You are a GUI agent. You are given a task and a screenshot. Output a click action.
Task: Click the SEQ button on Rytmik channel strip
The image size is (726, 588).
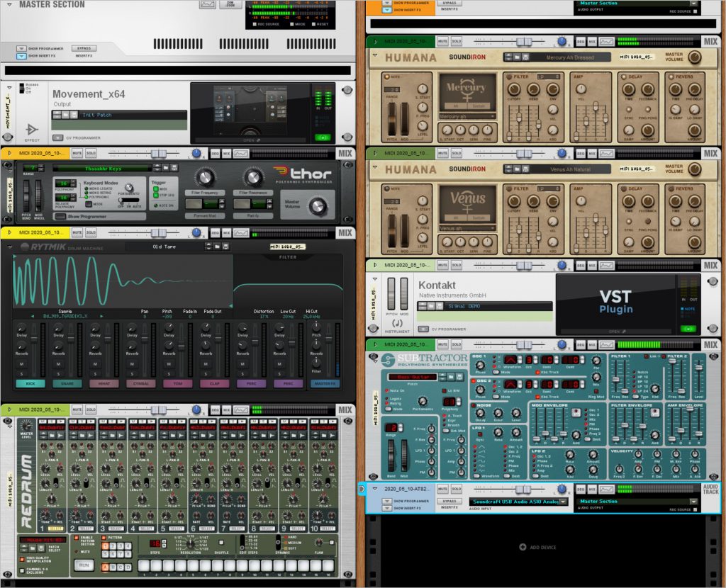point(216,232)
